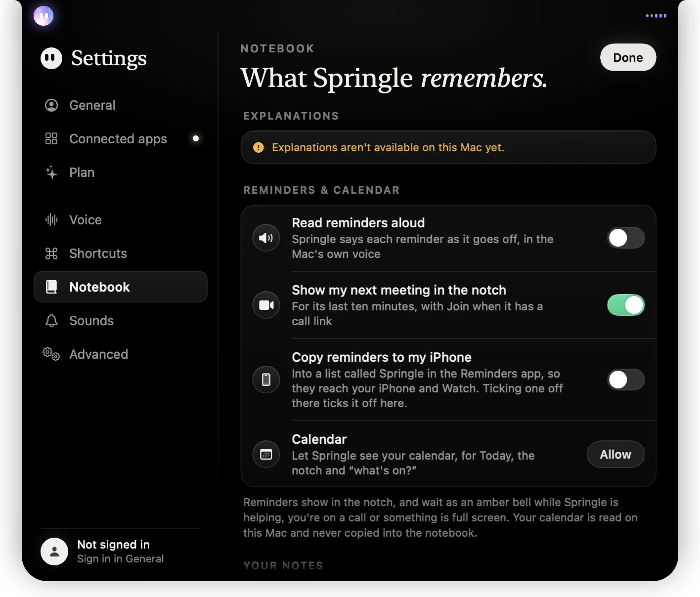
Task: Go to Advanced settings
Action: (121, 354)
